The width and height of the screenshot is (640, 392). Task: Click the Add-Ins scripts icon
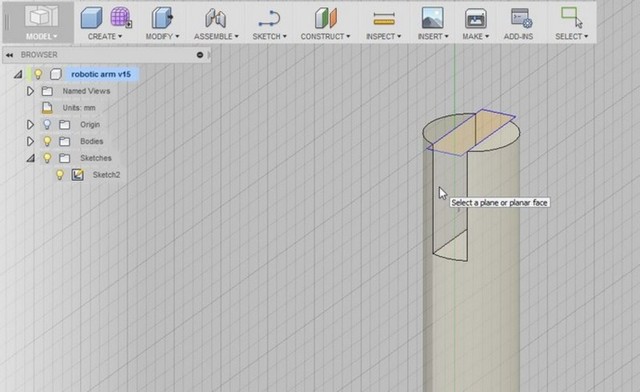click(521, 18)
